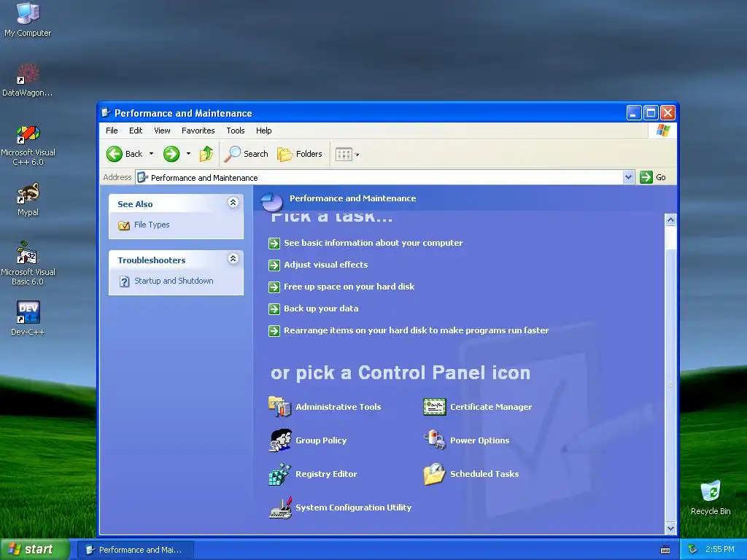This screenshot has width=747, height=560.
Task: Open the Back button history dropdown
Action: [152, 154]
